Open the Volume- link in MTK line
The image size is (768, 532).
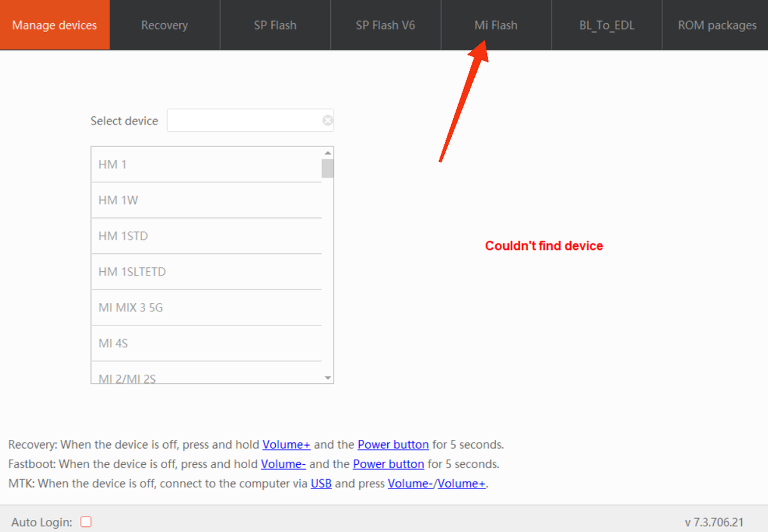411,483
